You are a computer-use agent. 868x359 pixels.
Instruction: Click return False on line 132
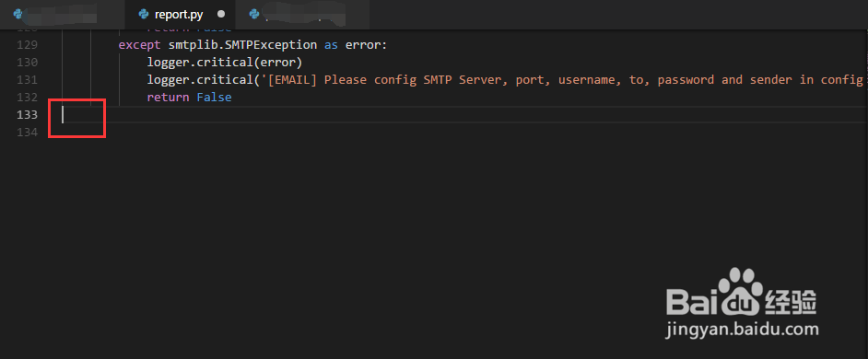(x=189, y=98)
